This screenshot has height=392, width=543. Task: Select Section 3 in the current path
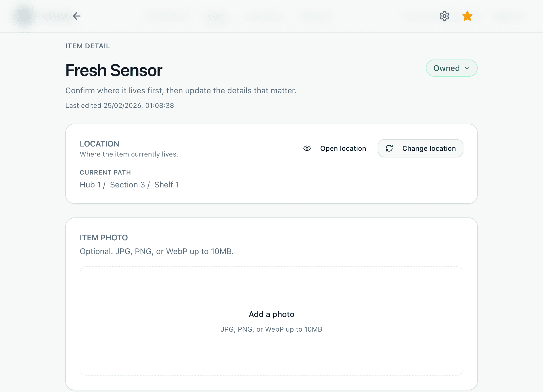point(127,185)
